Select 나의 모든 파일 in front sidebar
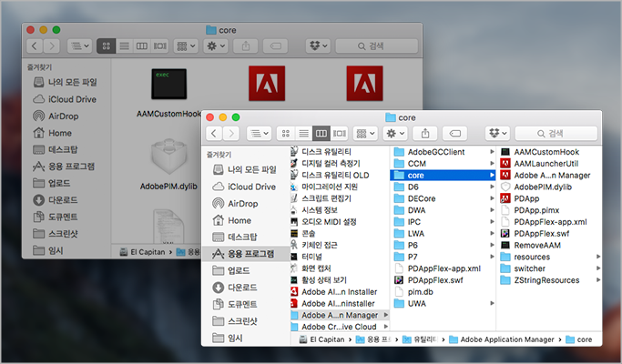 coord(245,169)
